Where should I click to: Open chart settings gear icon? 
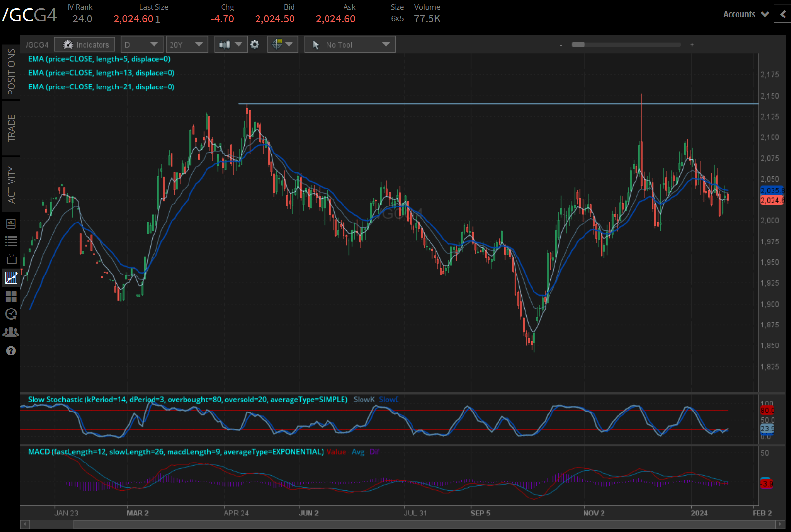pyautogui.click(x=255, y=45)
